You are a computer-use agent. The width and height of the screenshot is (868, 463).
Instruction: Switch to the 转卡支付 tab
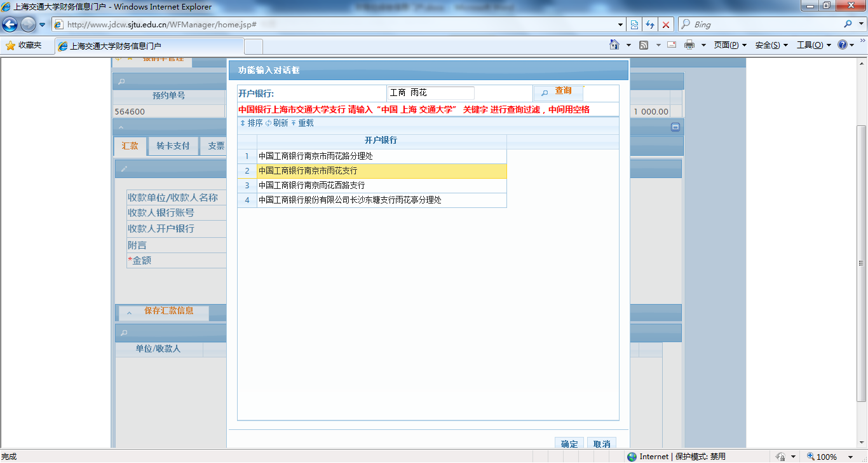[x=173, y=146]
